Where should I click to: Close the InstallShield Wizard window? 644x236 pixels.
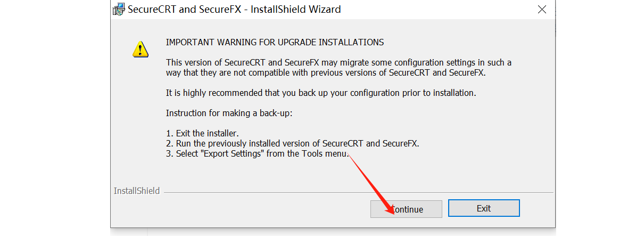(x=542, y=10)
